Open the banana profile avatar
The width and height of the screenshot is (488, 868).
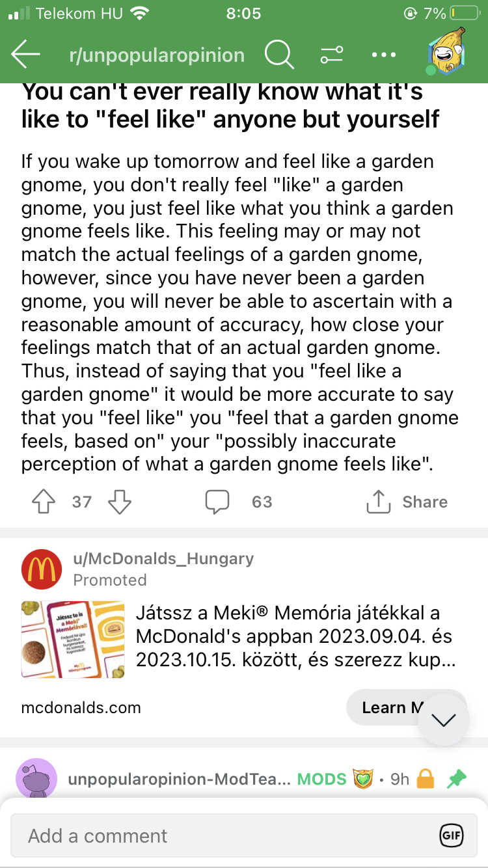coord(448,52)
